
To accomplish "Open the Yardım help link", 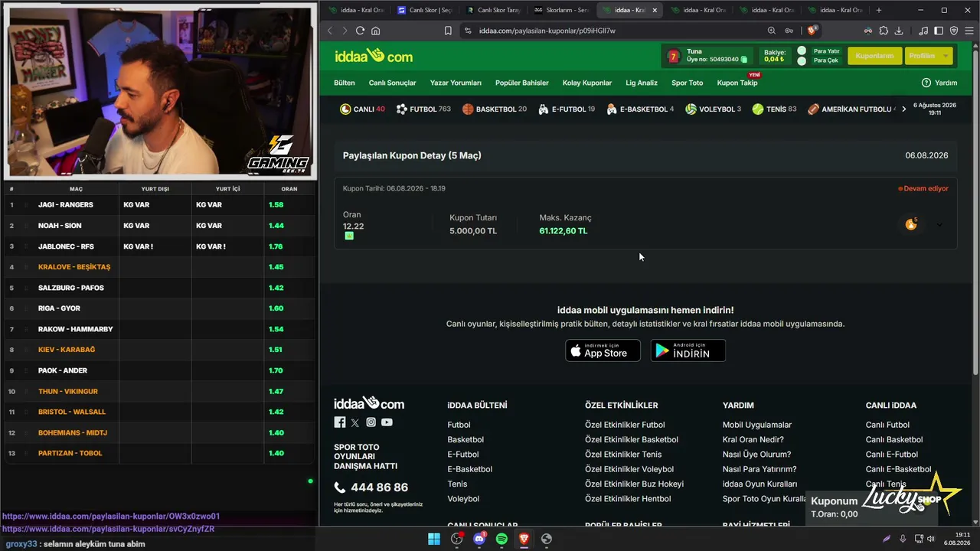I will click(x=939, y=83).
